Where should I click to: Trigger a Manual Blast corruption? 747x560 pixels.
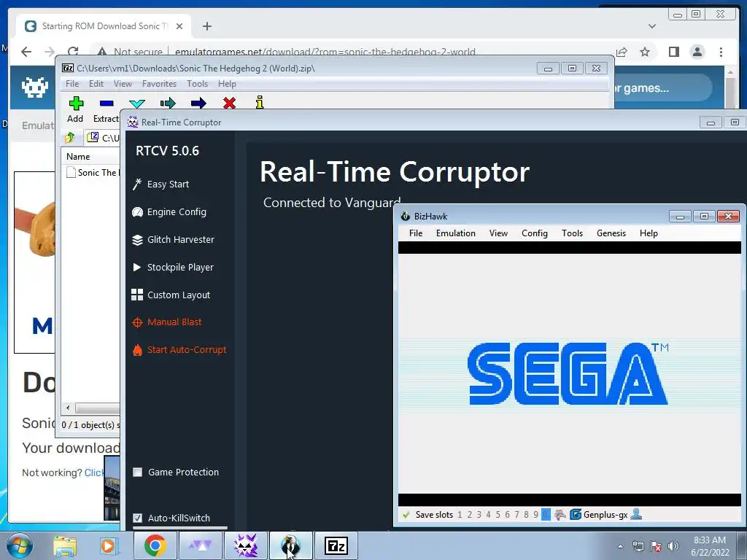167,322
